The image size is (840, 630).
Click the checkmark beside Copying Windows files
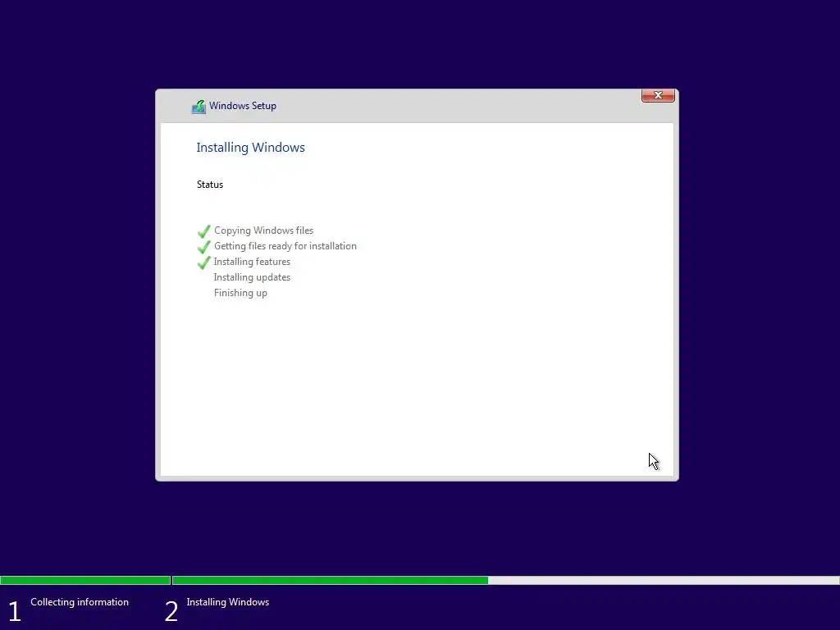pyautogui.click(x=204, y=231)
